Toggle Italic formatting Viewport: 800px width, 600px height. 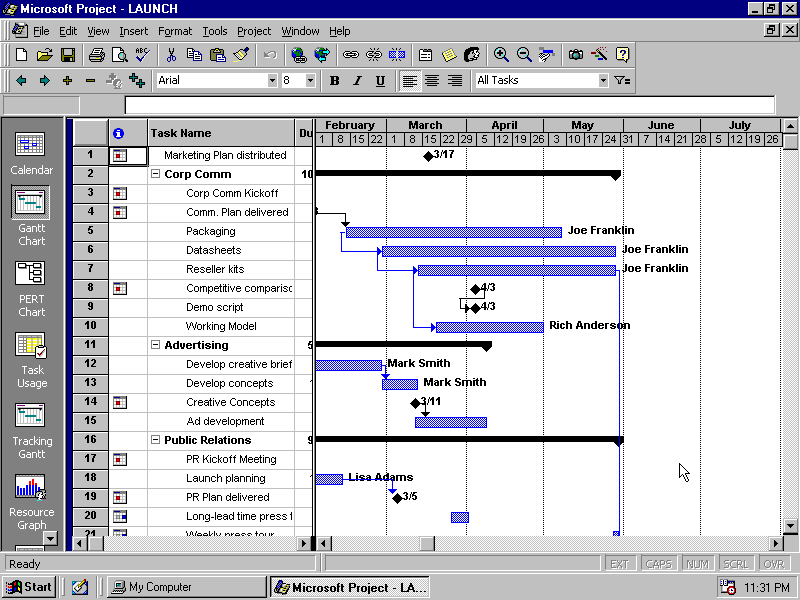click(358, 81)
